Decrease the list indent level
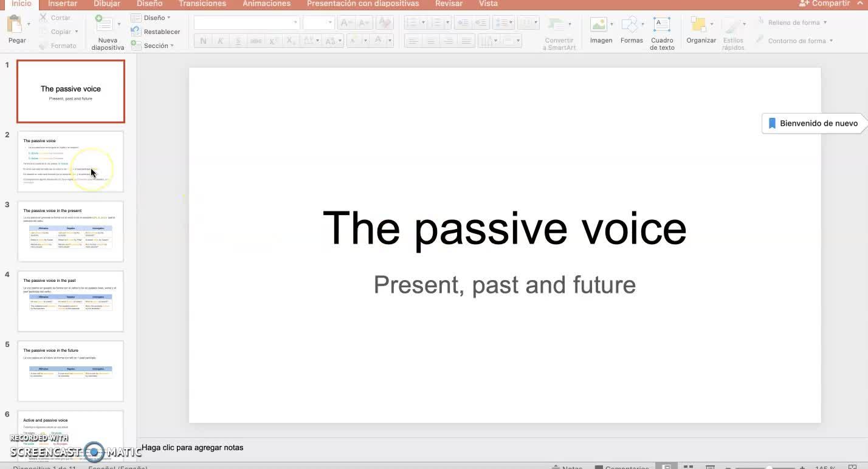 [463, 23]
